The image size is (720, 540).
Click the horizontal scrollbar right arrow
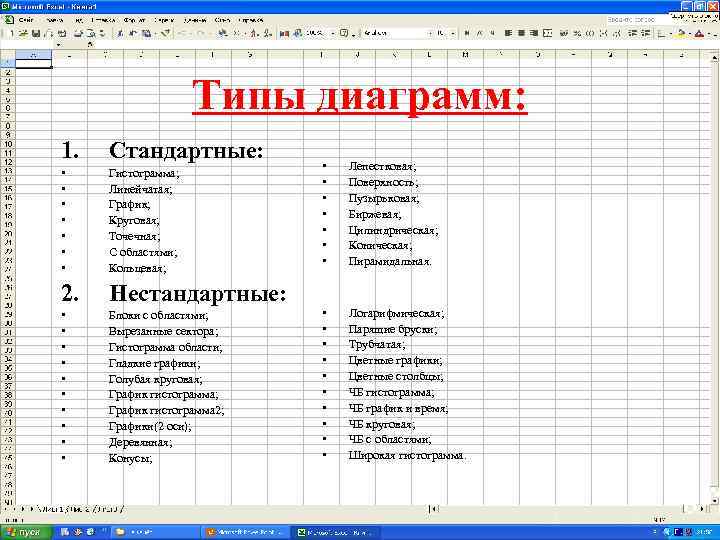pyautogui.click(x=702, y=508)
